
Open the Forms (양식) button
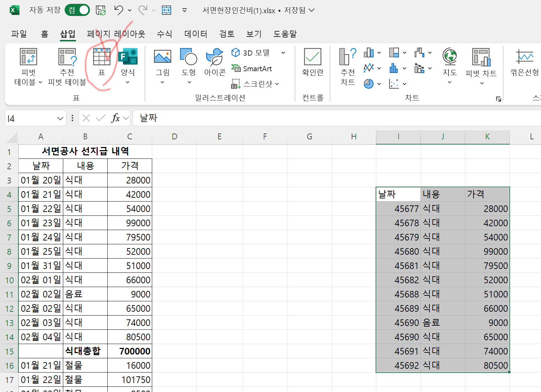(x=128, y=66)
